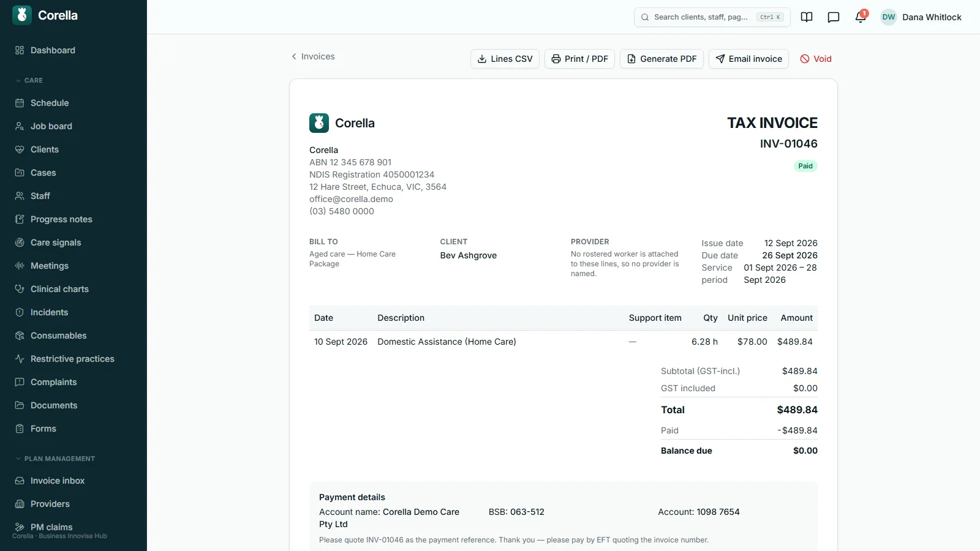Click the Domestic Assistance (Home Care) line

[447, 342]
